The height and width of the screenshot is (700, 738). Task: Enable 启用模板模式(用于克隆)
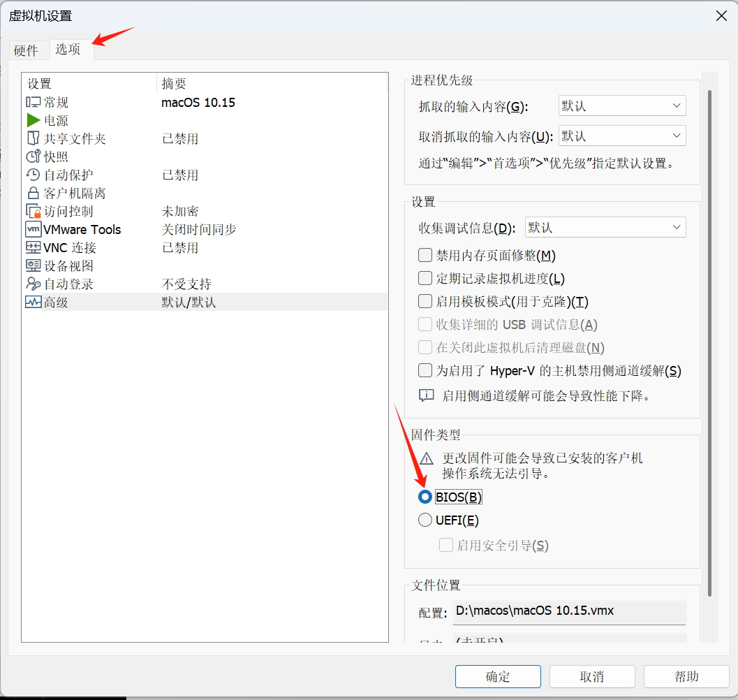click(x=425, y=302)
